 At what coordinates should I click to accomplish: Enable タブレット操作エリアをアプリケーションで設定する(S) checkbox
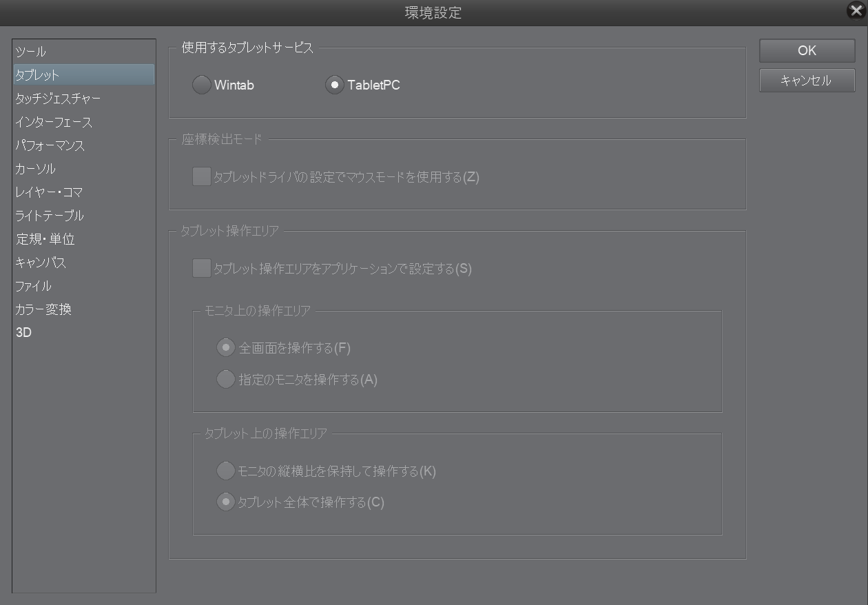tap(202, 268)
